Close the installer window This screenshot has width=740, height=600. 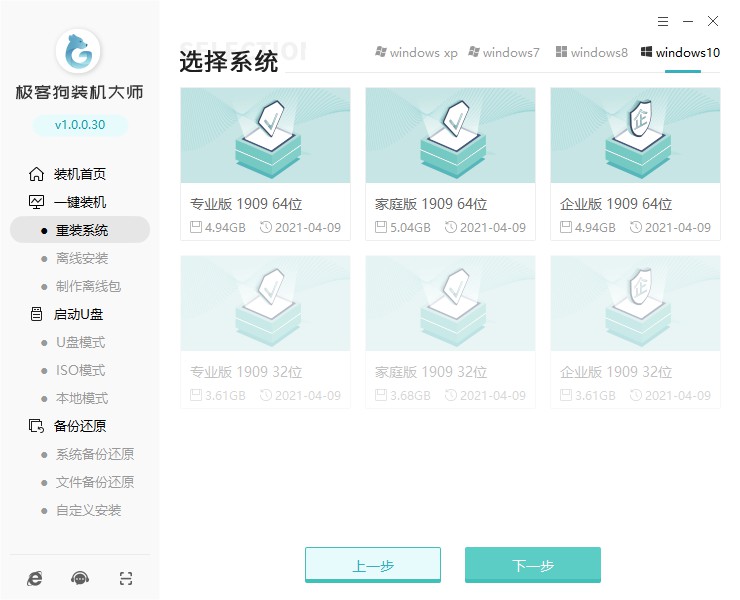pos(713,21)
